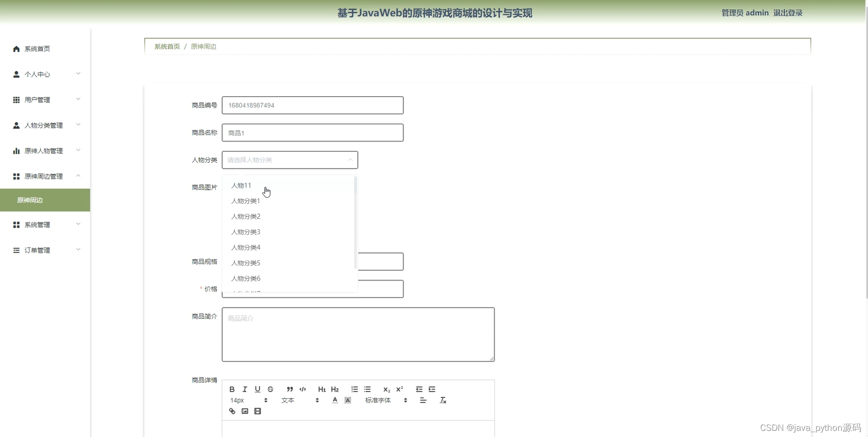Focus the 商品名称 input field
This screenshot has height=437, width=868.
pos(313,132)
